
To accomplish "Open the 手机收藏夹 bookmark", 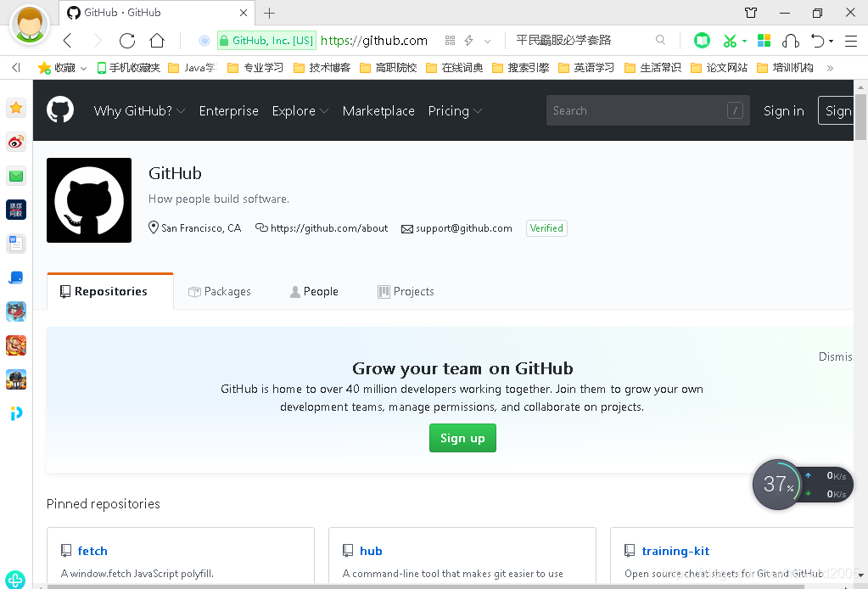I will point(128,68).
